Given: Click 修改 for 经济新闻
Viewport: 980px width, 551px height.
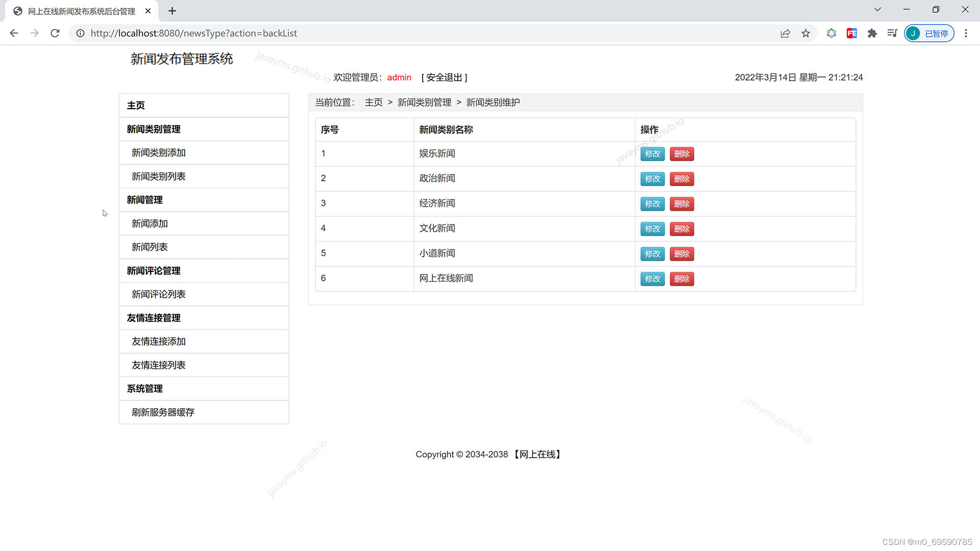Looking at the screenshot, I should (652, 204).
